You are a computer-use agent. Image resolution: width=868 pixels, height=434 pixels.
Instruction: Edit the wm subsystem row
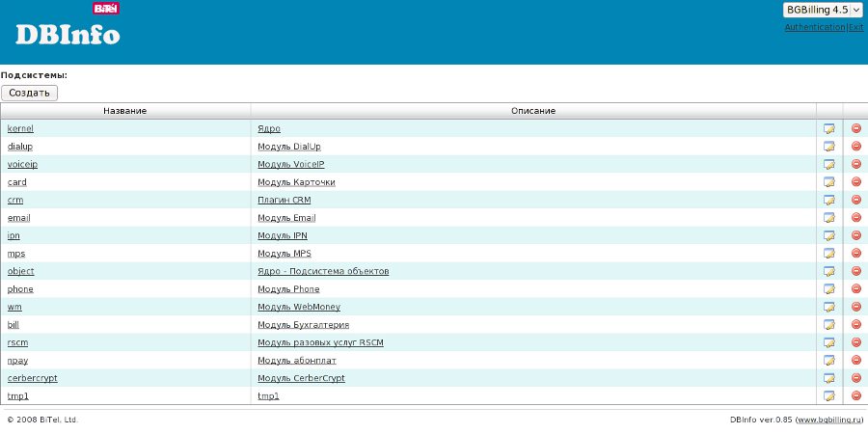(x=829, y=307)
